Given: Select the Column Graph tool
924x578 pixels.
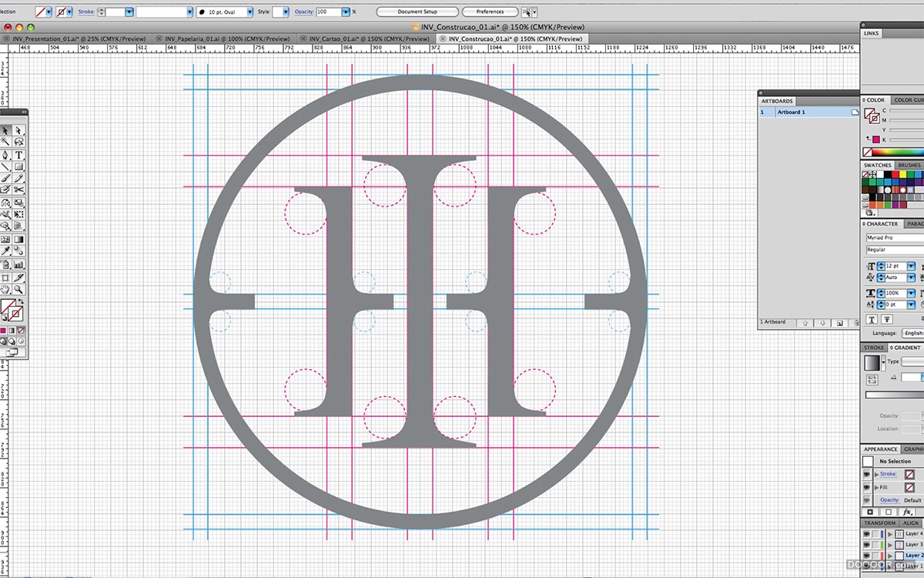Looking at the screenshot, I should tap(19, 264).
